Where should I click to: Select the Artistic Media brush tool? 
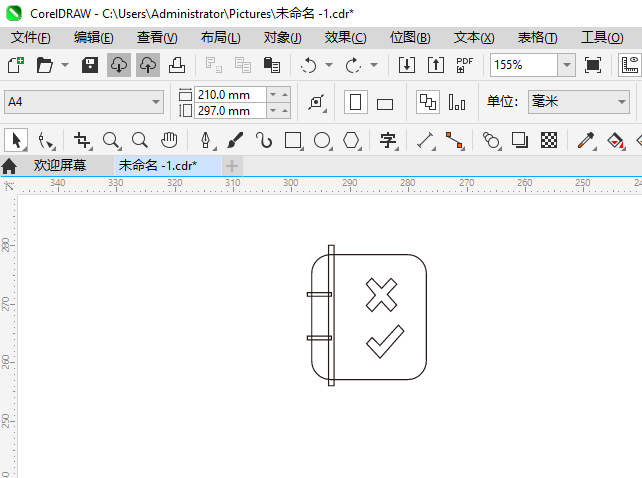[x=235, y=140]
